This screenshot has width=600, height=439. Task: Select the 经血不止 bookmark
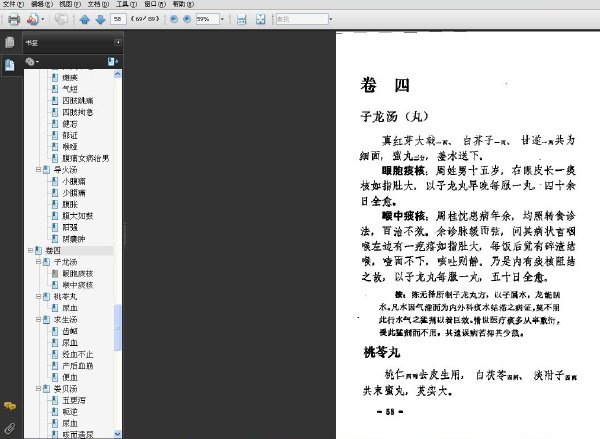coord(78,354)
